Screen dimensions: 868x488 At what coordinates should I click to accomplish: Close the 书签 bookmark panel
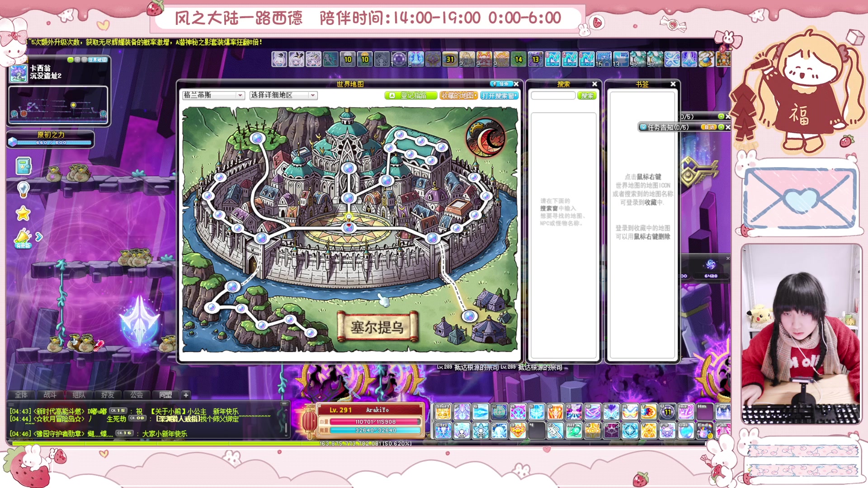[673, 84]
